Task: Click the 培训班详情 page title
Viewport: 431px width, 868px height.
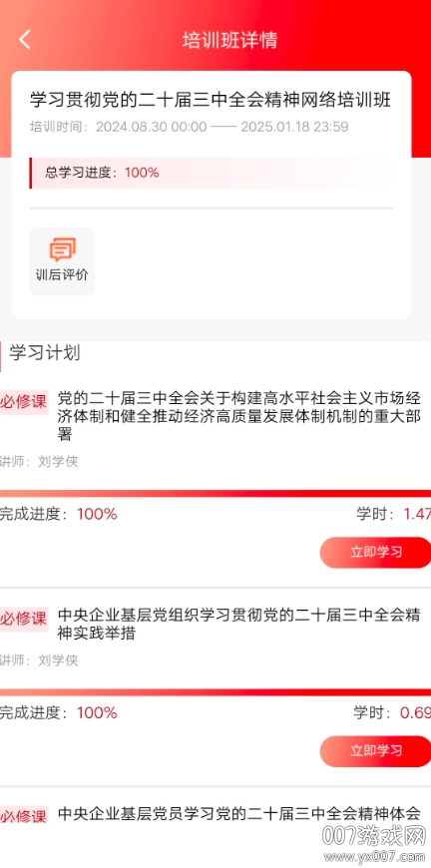Action: (229, 41)
